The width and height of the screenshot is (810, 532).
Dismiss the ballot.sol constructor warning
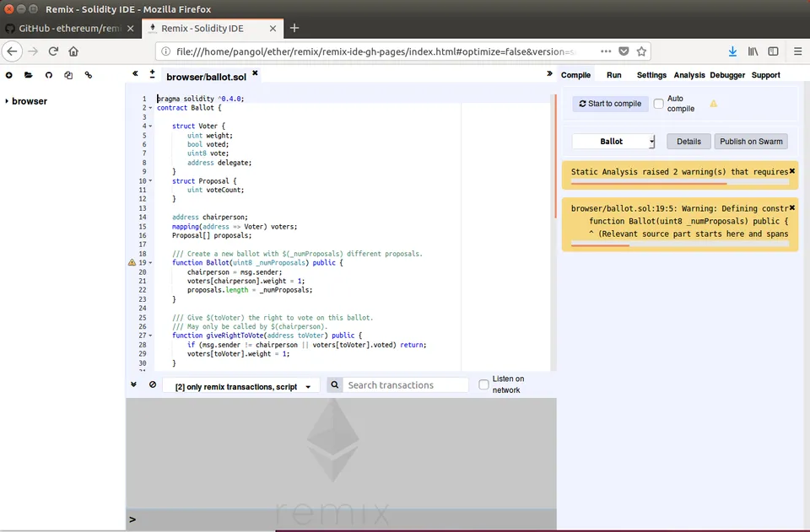(x=792, y=207)
